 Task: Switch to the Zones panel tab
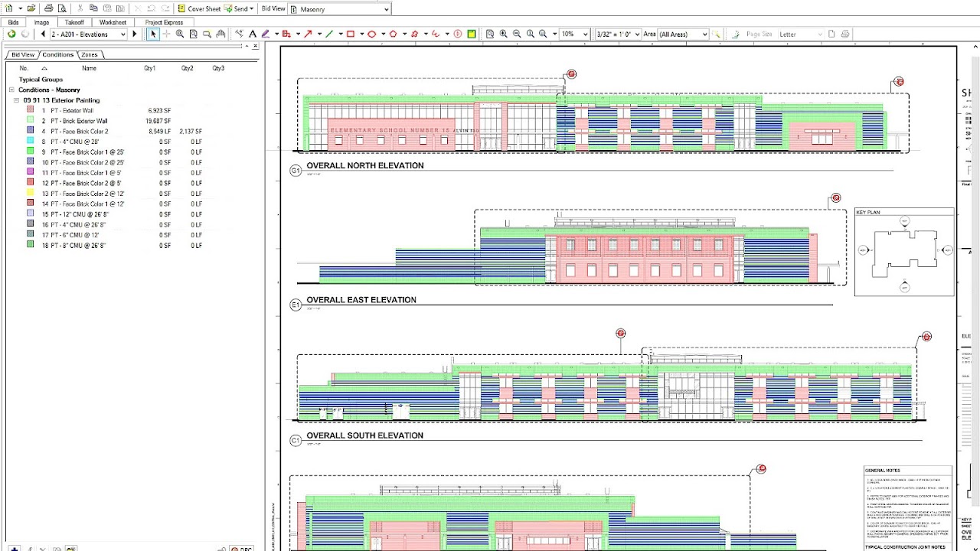pyautogui.click(x=90, y=55)
